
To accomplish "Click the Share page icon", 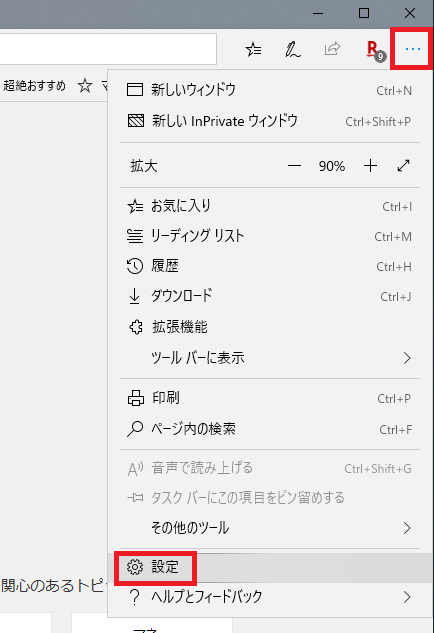I will [332, 49].
